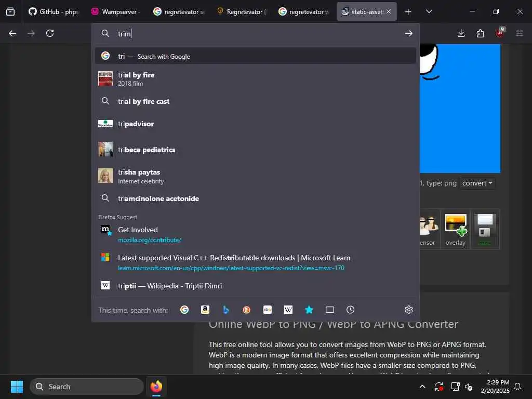This screenshot has height=399, width=532.
Task: Close the static-assets tab
Action: (x=389, y=11)
